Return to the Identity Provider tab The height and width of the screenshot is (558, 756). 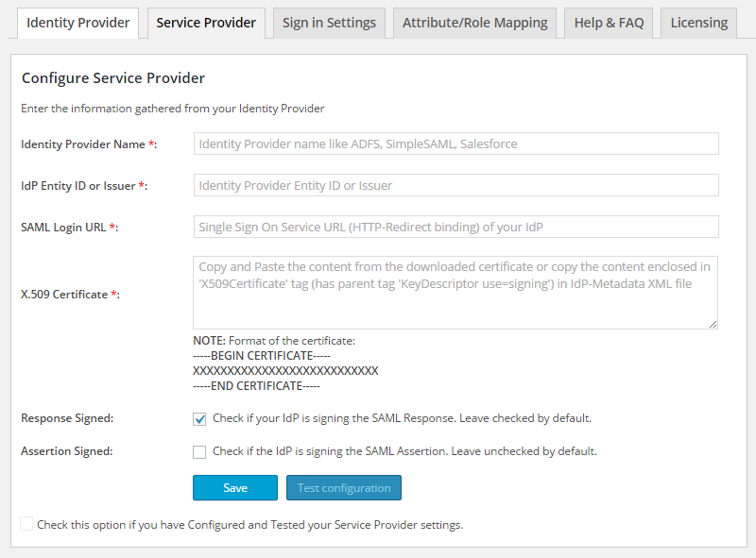[77, 23]
